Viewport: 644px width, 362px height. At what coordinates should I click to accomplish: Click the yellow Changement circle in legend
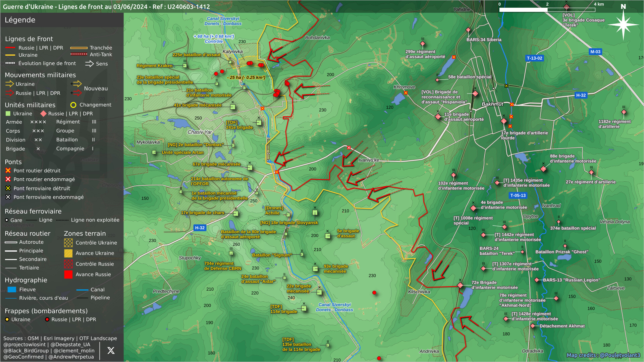coord(73,105)
